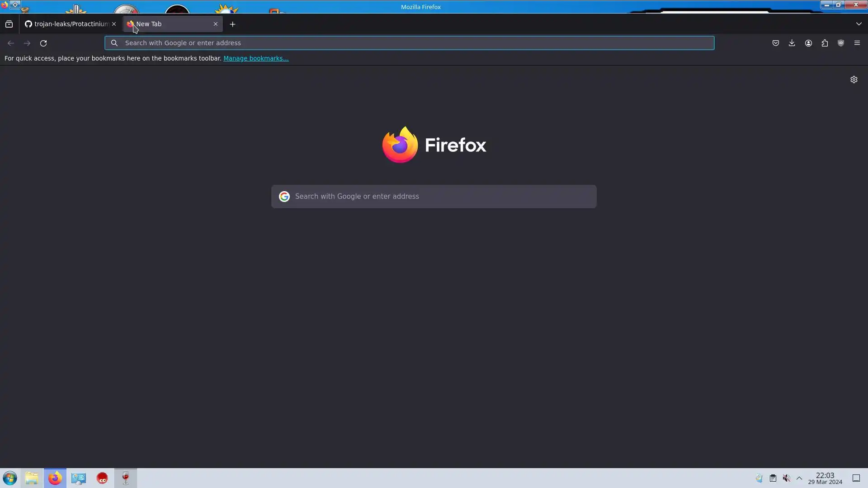Open the recent browsing Firefox View icon

[9, 24]
